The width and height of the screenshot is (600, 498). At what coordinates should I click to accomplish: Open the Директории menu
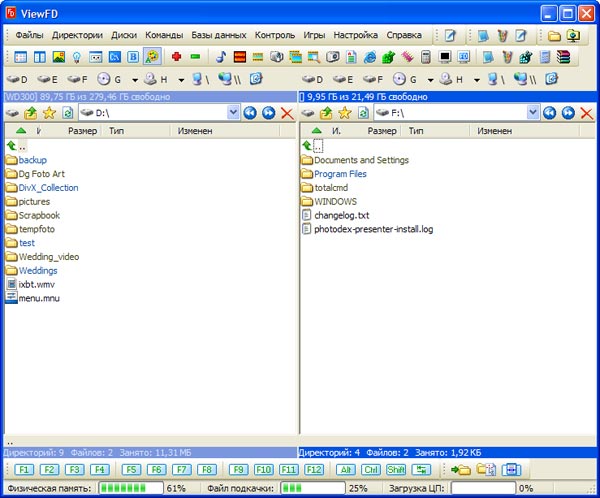77,35
